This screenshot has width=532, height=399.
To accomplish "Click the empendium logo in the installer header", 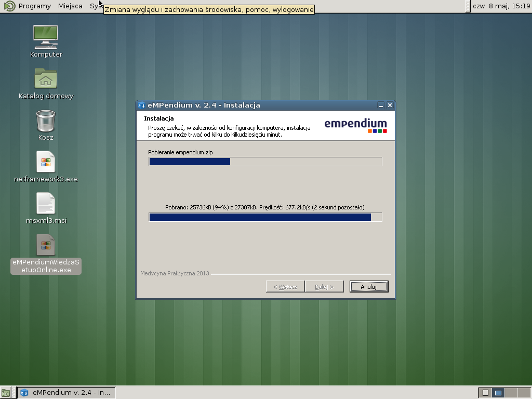I will [x=355, y=126].
